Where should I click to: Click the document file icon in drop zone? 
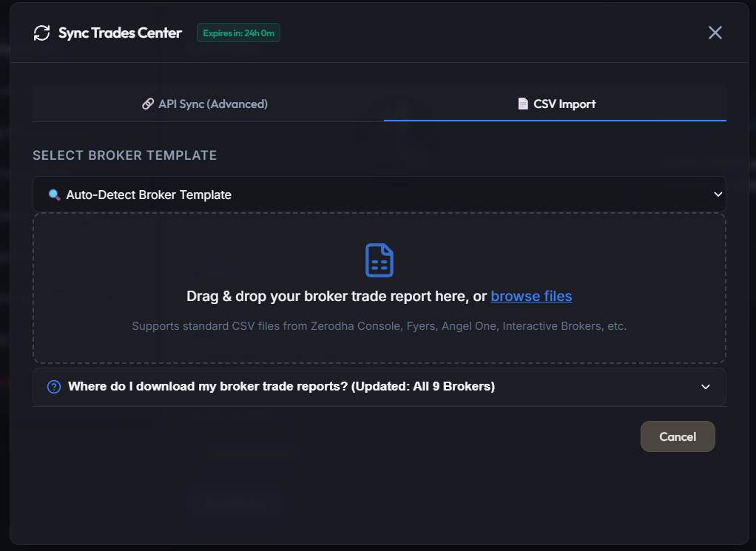tap(379, 260)
